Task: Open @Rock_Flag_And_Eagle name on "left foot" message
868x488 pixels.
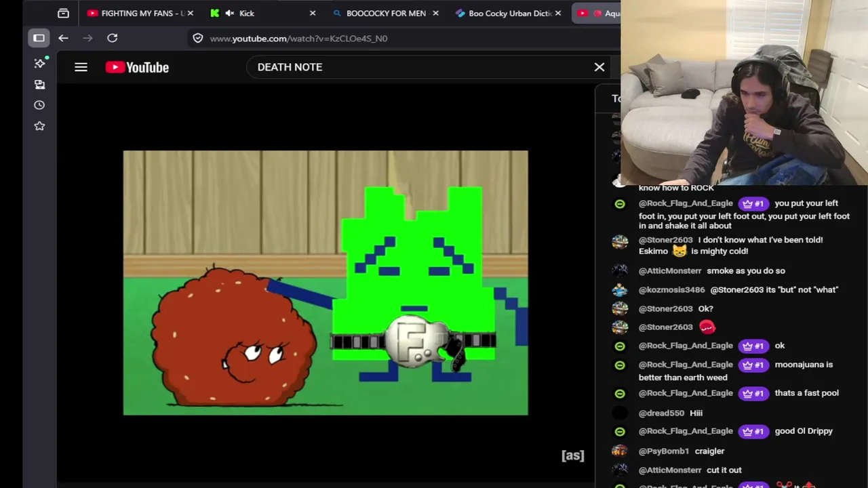Action: pyautogui.click(x=686, y=203)
